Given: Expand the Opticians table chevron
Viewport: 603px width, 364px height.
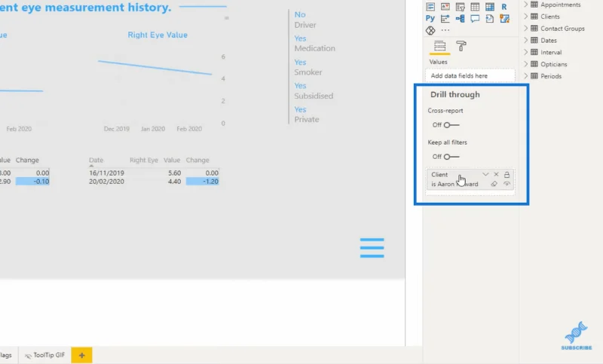Looking at the screenshot, I should 525,64.
